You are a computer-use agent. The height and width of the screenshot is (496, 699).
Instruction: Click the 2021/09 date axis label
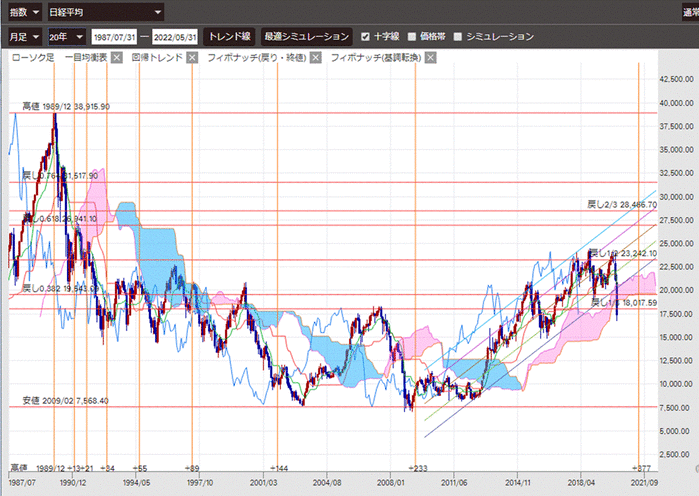click(x=644, y=483)
